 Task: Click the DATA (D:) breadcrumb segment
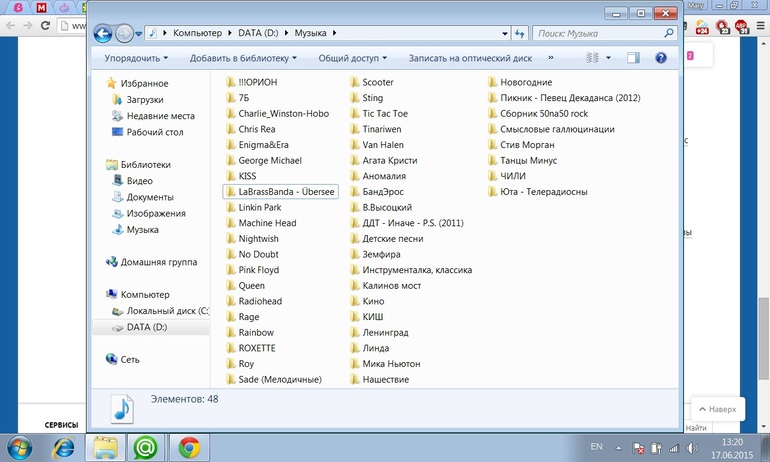(258, 33)
